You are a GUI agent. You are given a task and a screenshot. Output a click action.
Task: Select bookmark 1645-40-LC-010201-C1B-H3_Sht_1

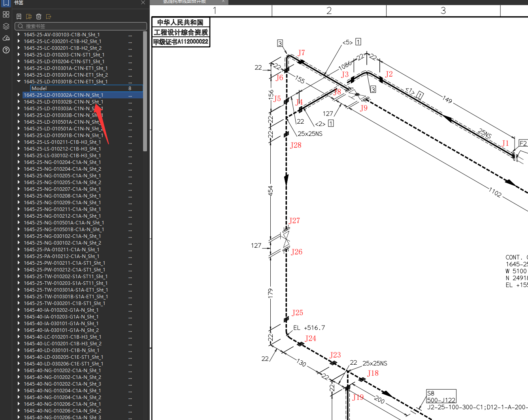(x=62, y=337)
